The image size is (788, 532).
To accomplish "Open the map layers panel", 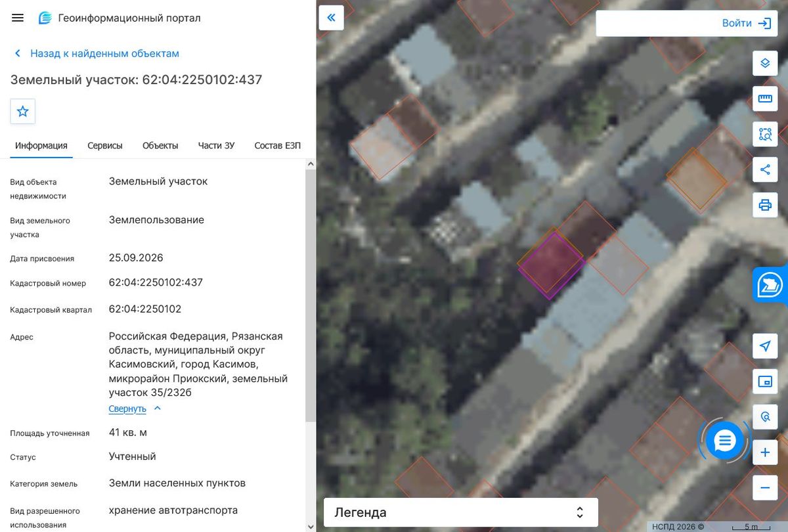I will (765, 63).
